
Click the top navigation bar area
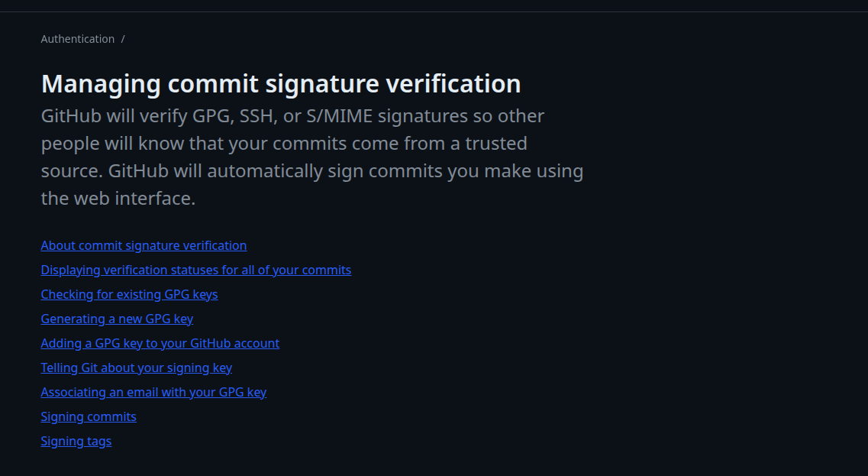click(434, 8)
